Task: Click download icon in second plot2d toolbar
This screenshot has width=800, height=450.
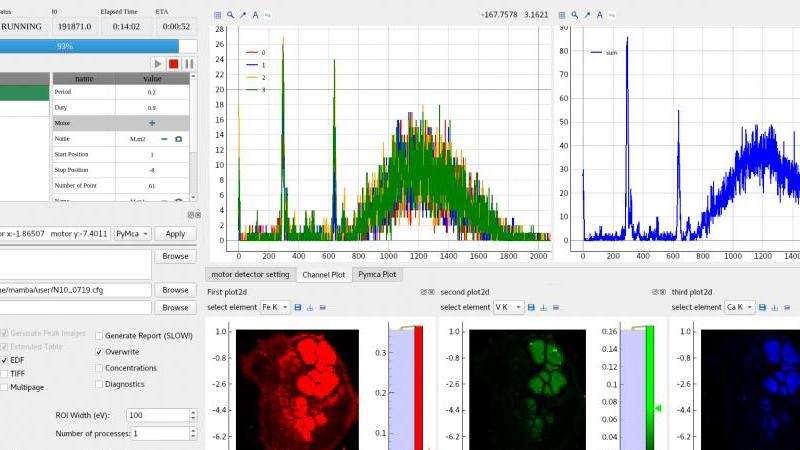Action: [543, 307]
